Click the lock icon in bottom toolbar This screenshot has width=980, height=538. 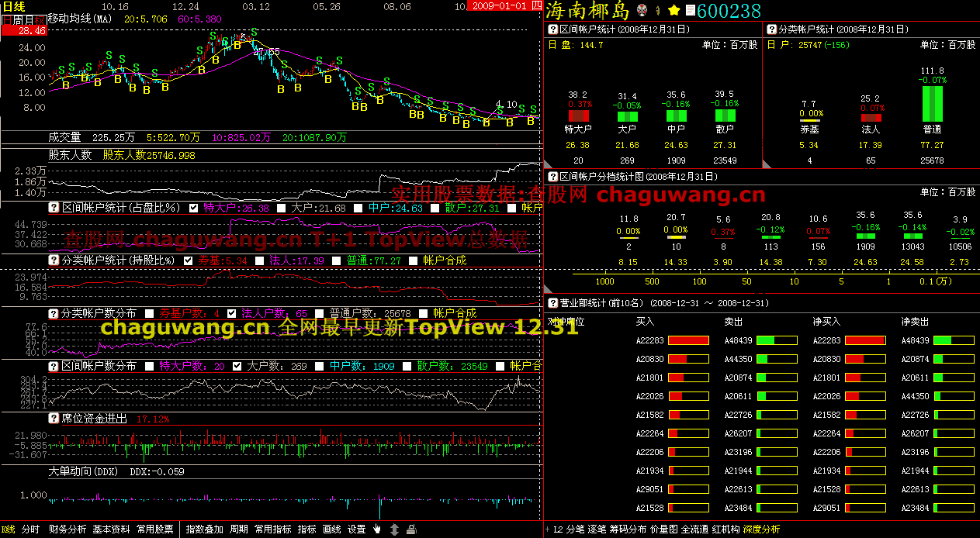(411, 529)
